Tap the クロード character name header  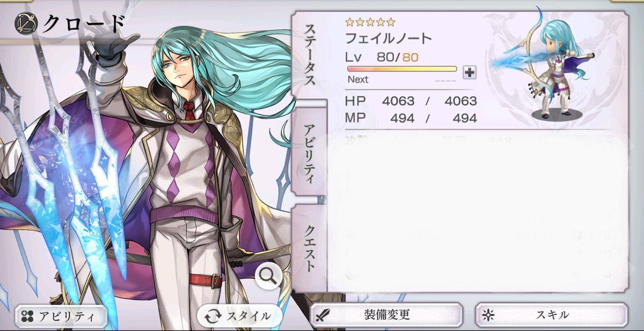point(84,24)
